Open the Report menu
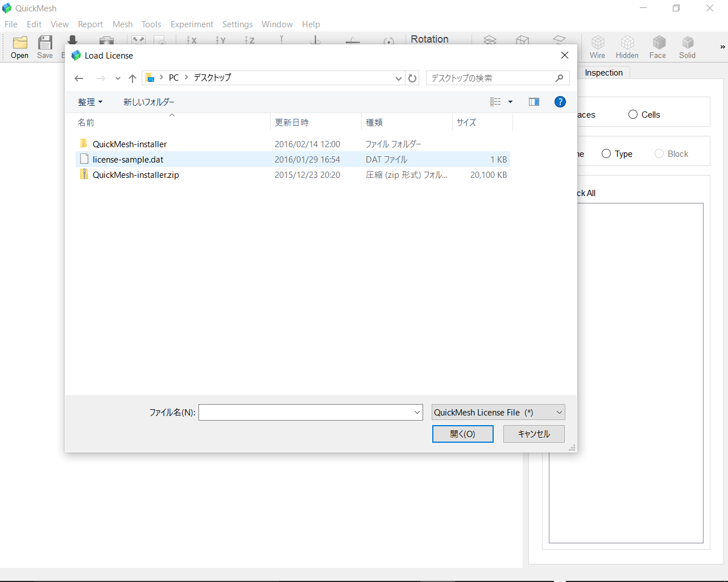The image size is (728, 582). [x=90, y=24]
